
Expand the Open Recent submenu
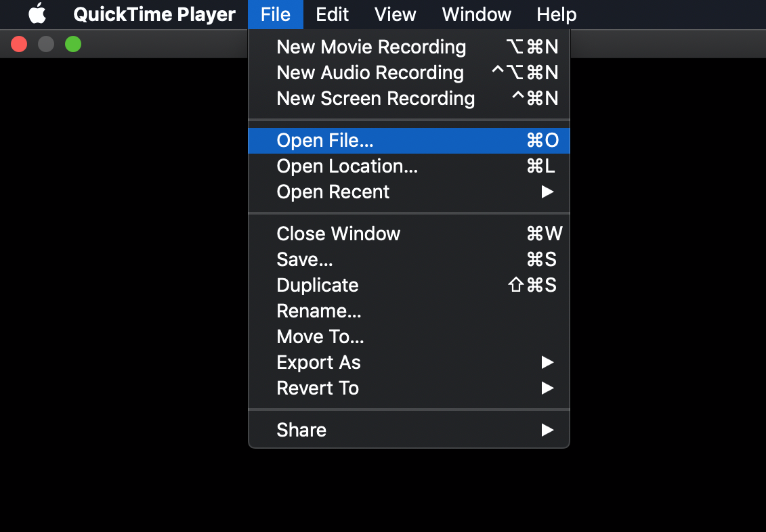(x=333, y=192)
